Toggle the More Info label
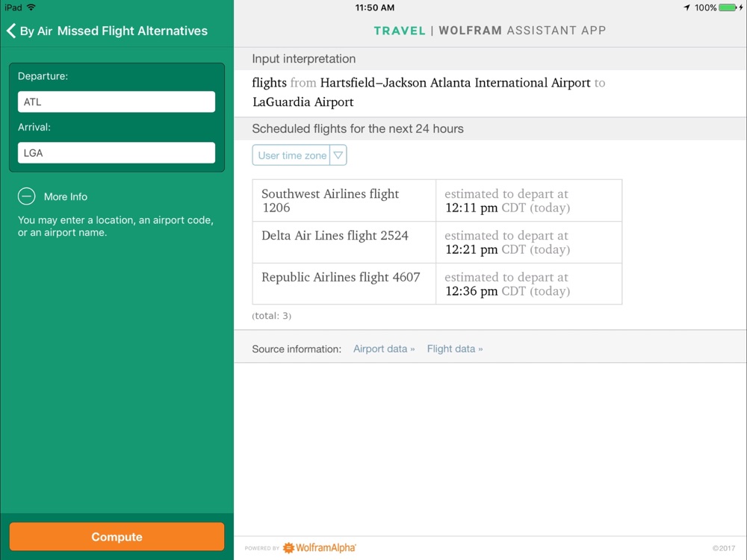This screenshot has width=747, height=560. [66, 196]
